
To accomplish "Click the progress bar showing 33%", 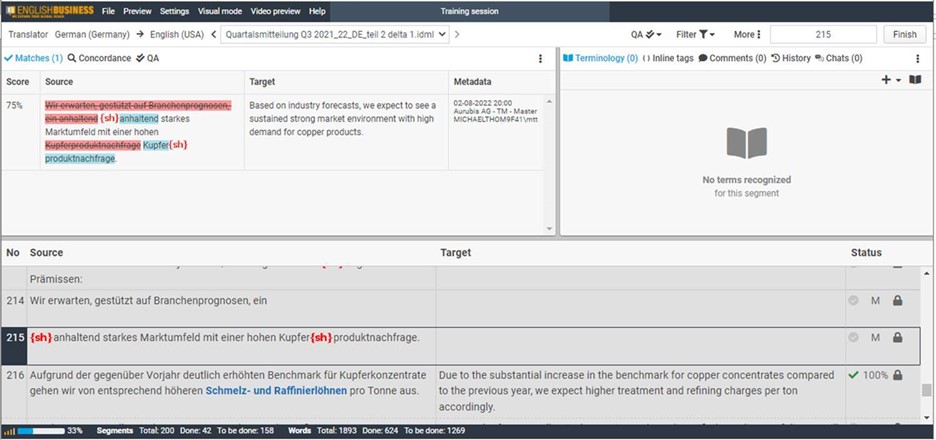I will [x=40, y=431].
